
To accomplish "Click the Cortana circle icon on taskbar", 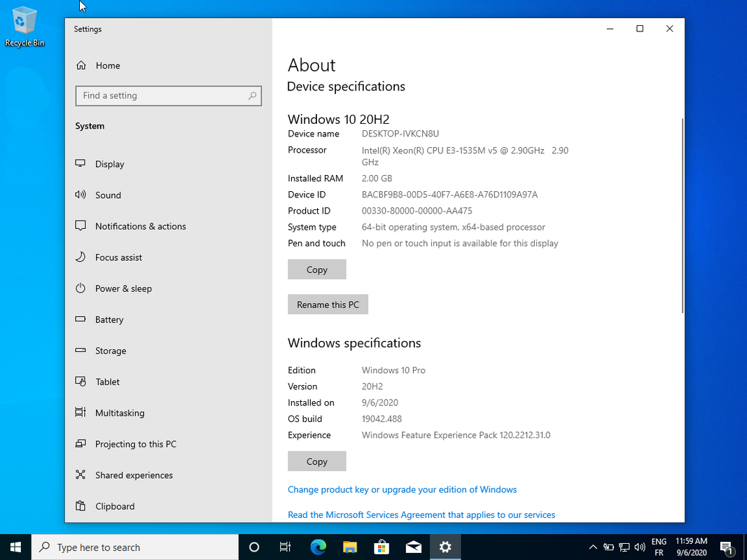I will coord(254,547).
